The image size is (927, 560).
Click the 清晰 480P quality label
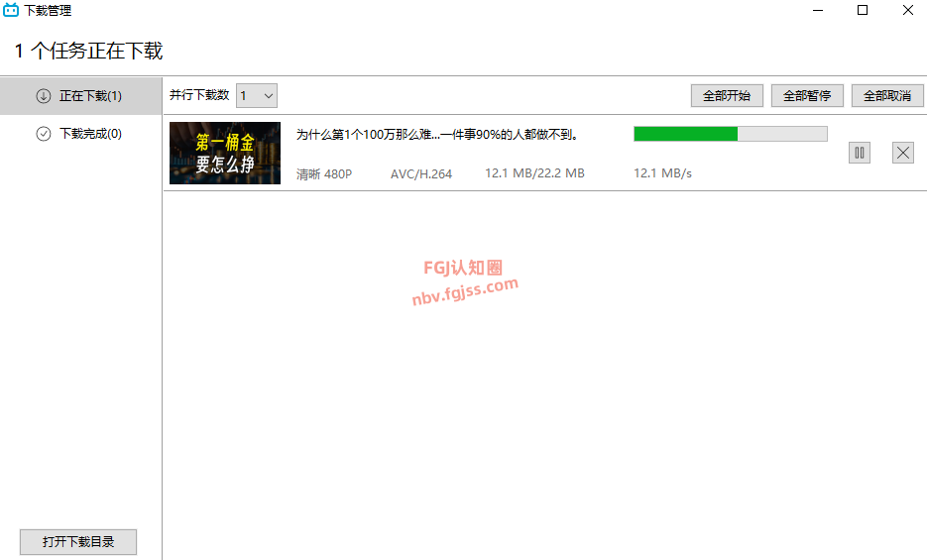click(324, 174)
